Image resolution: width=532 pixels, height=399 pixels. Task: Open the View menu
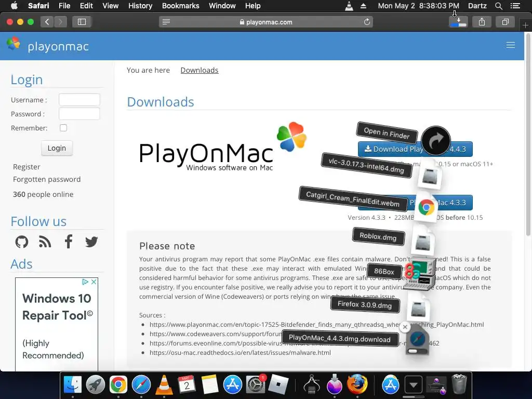pos(111,6)
